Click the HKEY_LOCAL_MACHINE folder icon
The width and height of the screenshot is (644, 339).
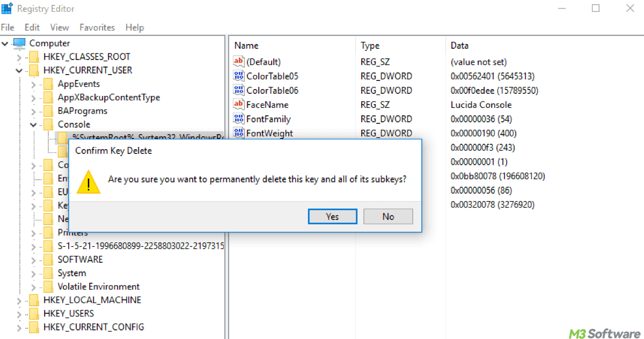tap(34, 300)
